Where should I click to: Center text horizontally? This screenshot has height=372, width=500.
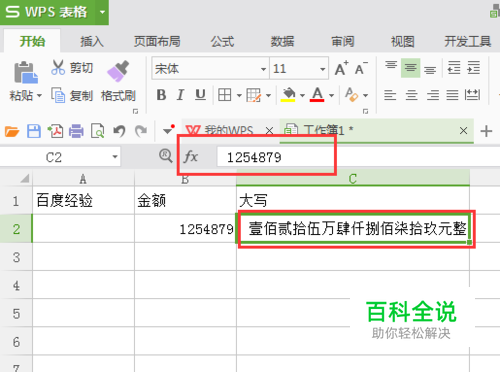point(412,95)
